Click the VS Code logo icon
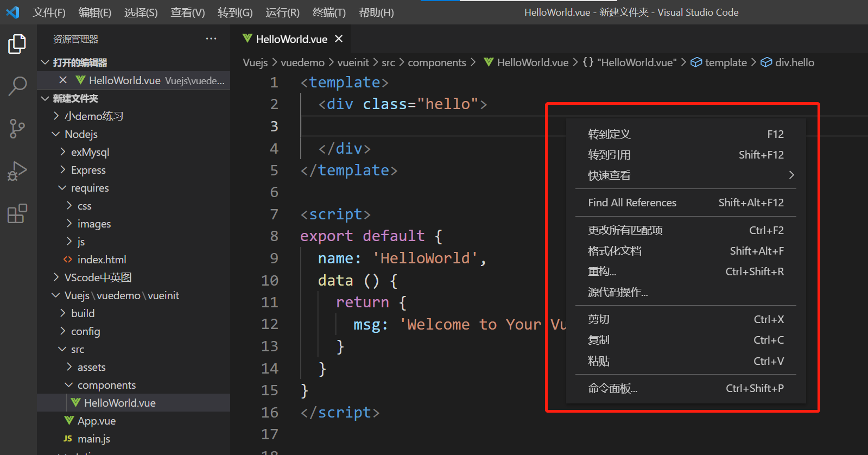868x455 pixels. [12, 12]
